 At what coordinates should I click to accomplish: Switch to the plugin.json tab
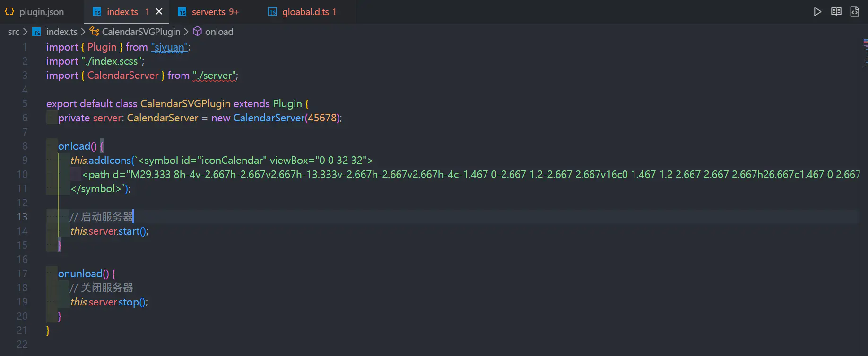point(42,12)
